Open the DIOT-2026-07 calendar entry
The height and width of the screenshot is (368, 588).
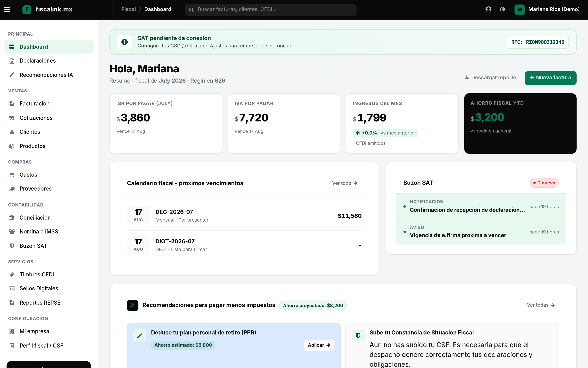click(244, 245)
